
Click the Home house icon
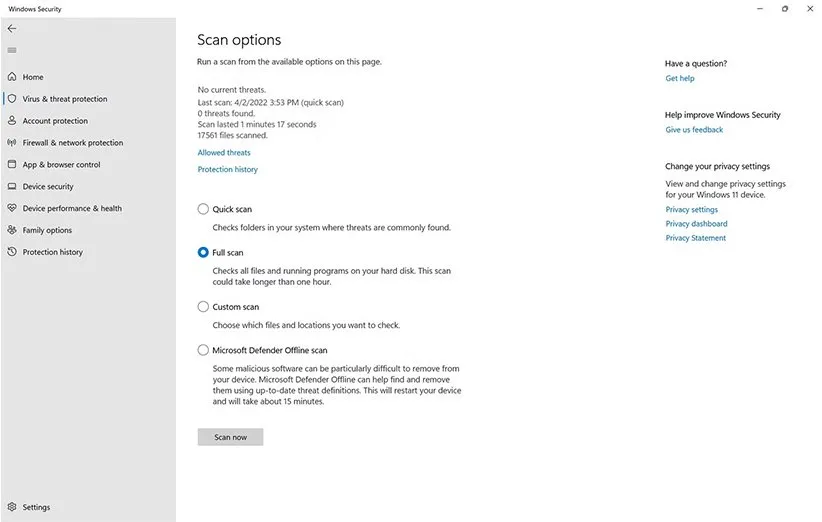[x=12, y=77]
